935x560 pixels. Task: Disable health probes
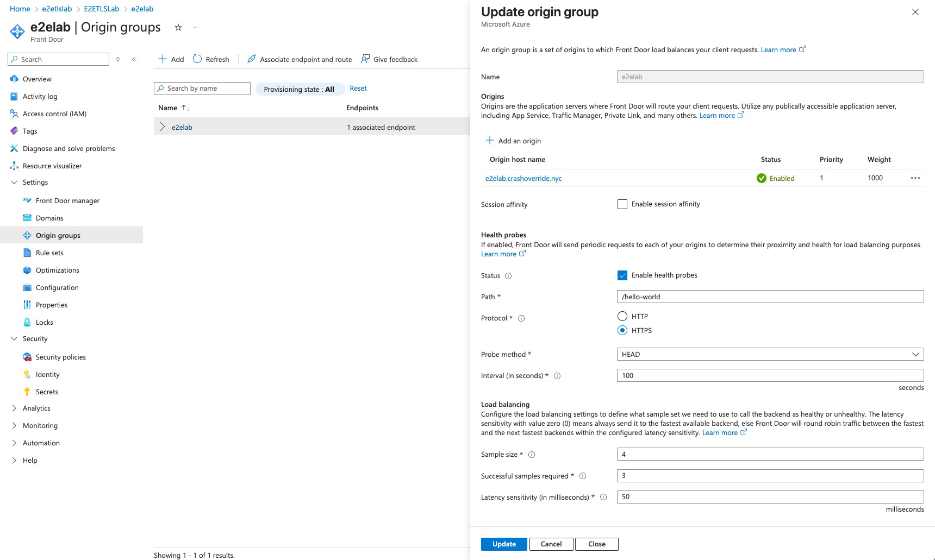coord(622,275)
